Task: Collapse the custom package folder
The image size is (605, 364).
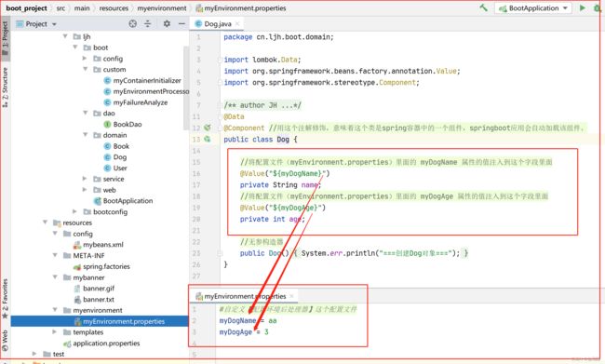Action: tap(86, 69)
